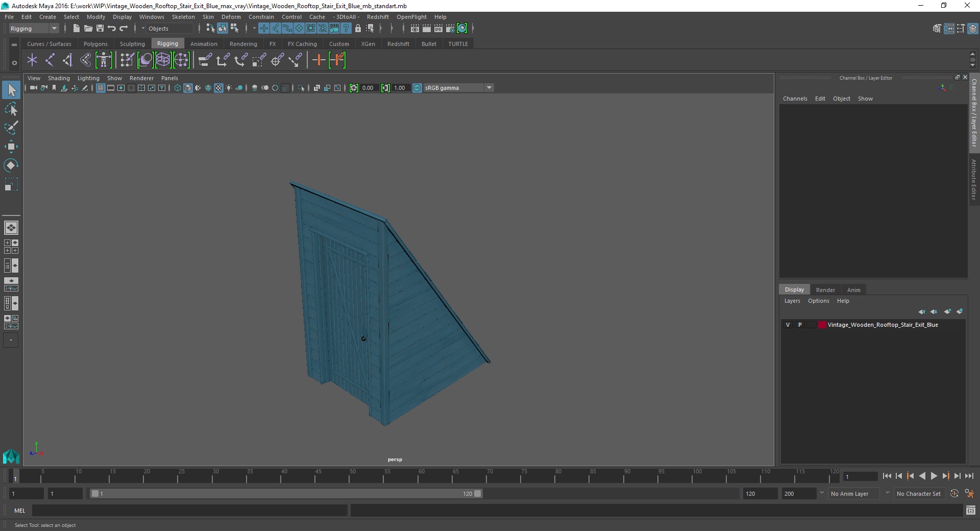
Task: Click the current frame field
Action: click(860, 476)
